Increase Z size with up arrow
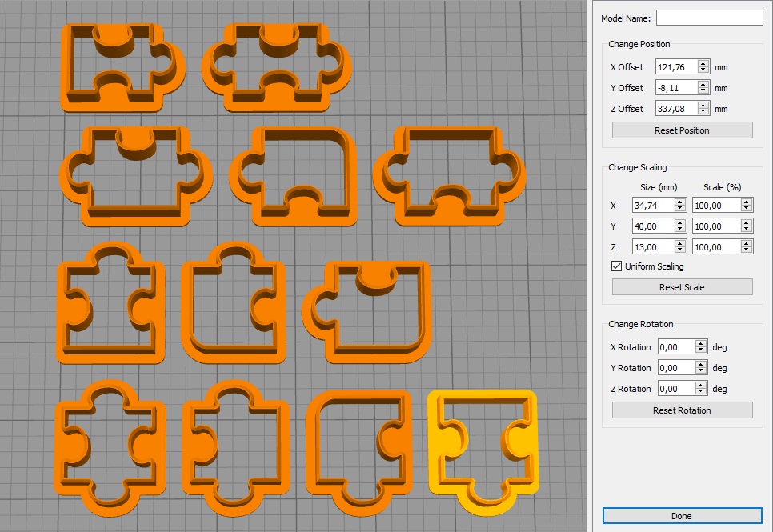The height and width of the screenshot is (532, 773). coord(680,242)
